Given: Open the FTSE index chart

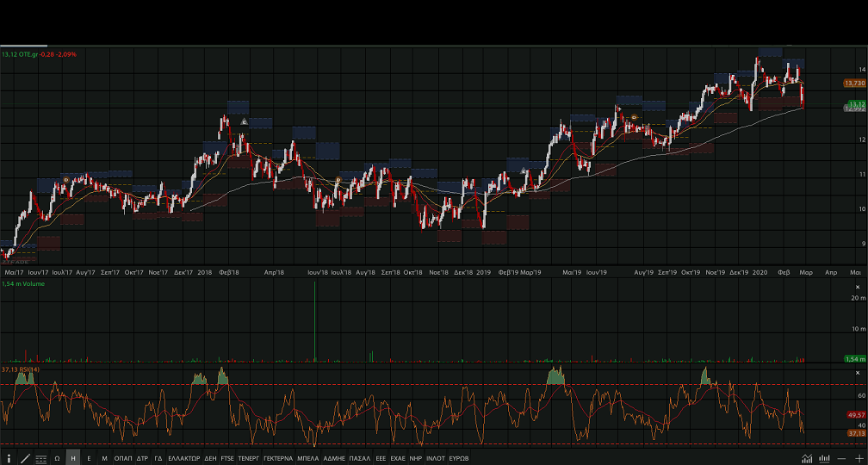Looking at the screenshot, I should [227, 458].
